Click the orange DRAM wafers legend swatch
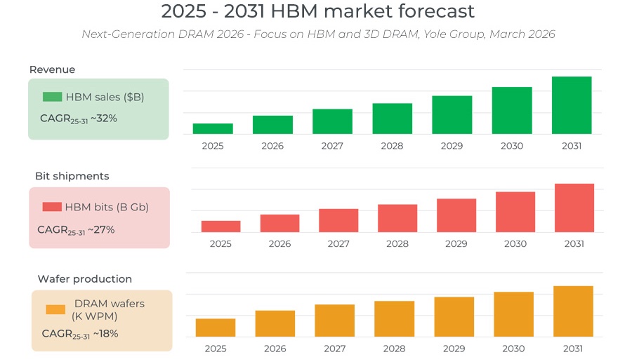The image size is (632, 364). click(55, 309)
